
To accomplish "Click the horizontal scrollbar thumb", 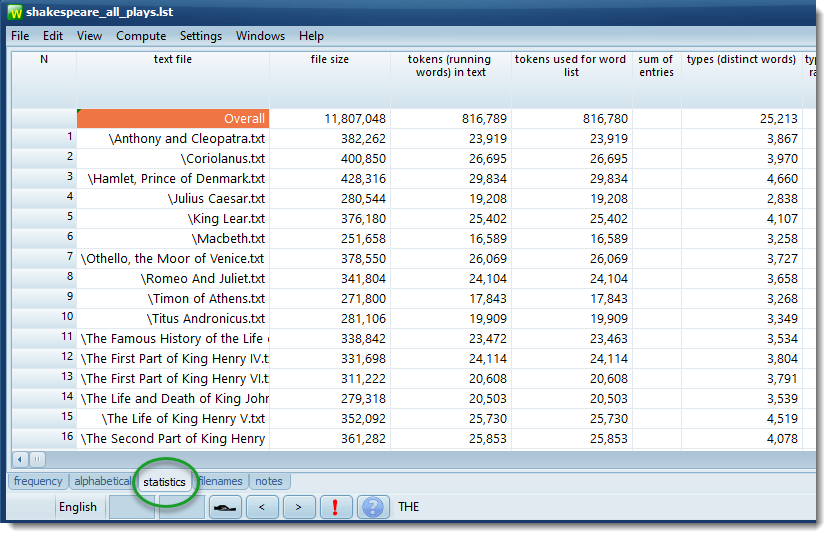I will (37, 460).
